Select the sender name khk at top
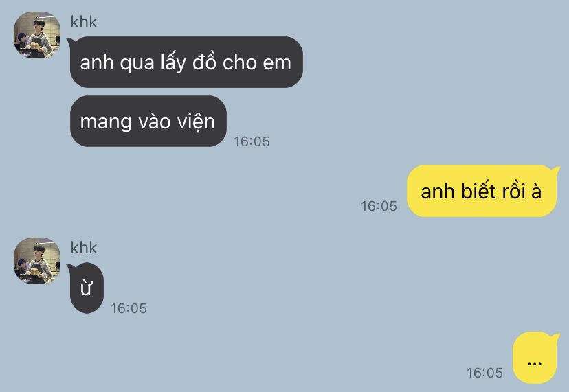Viewport: 569px width, 392px height. click(x=84, y=22)
